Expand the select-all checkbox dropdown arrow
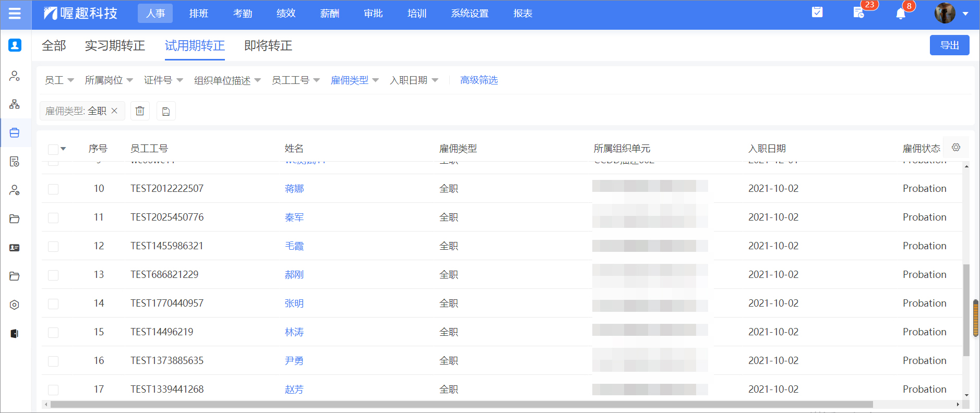Screen dimensions: 980x413 coord(64,149)
